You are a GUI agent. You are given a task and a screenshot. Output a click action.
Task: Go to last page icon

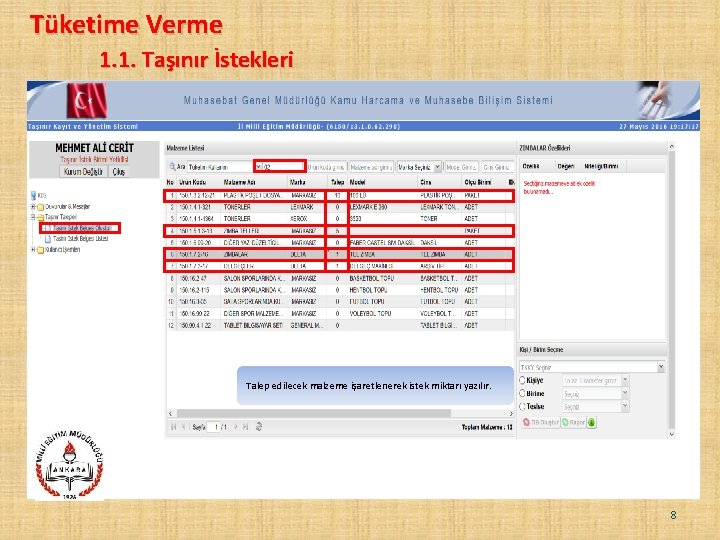(245, 427)
